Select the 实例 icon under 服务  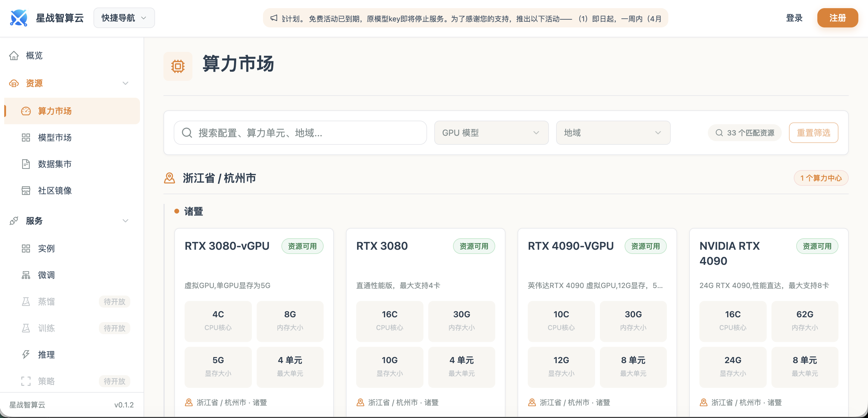[x=26, y=249]
